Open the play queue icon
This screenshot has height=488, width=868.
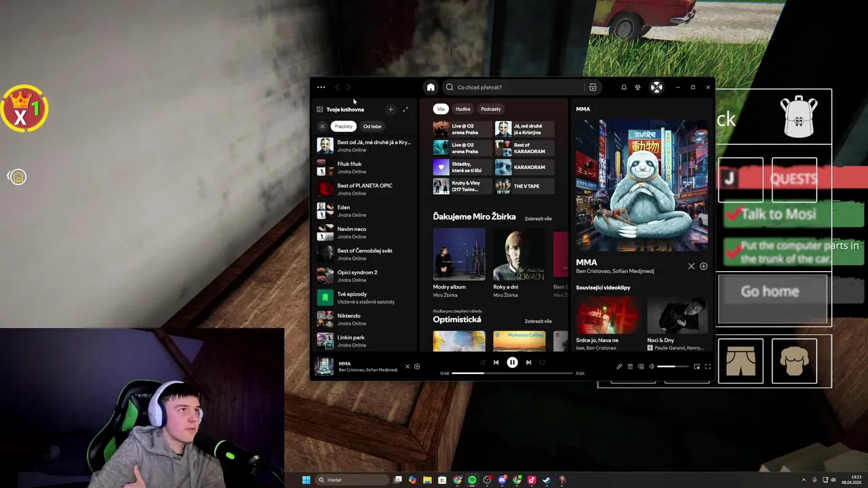[x=630, y=367]
